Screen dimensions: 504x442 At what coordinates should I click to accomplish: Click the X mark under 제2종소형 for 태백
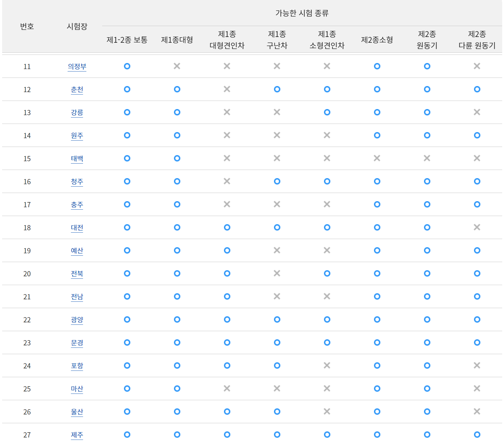[x=377, y=158]
